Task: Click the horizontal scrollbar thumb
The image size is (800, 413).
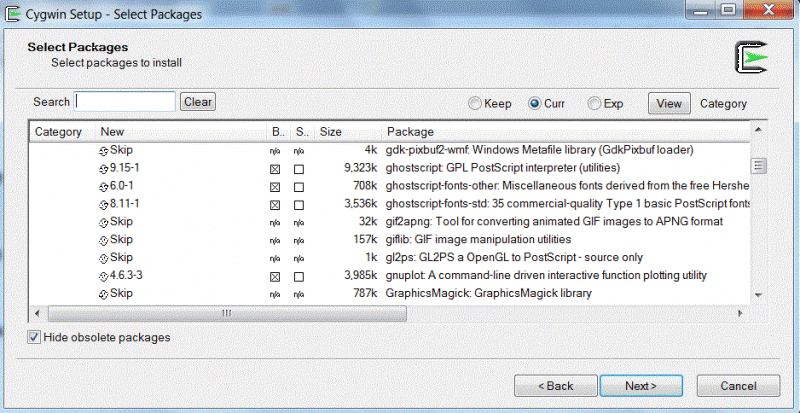Action: (227, 313)
